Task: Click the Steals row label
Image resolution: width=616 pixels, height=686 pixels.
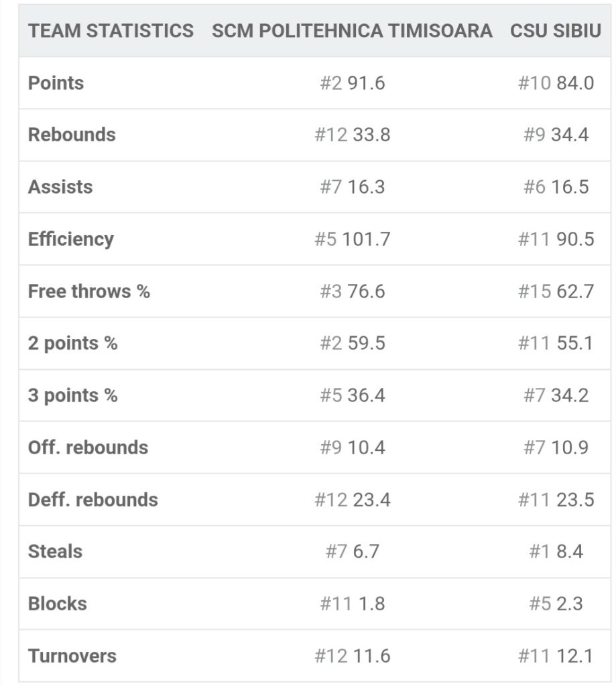Action: point(56,551)
